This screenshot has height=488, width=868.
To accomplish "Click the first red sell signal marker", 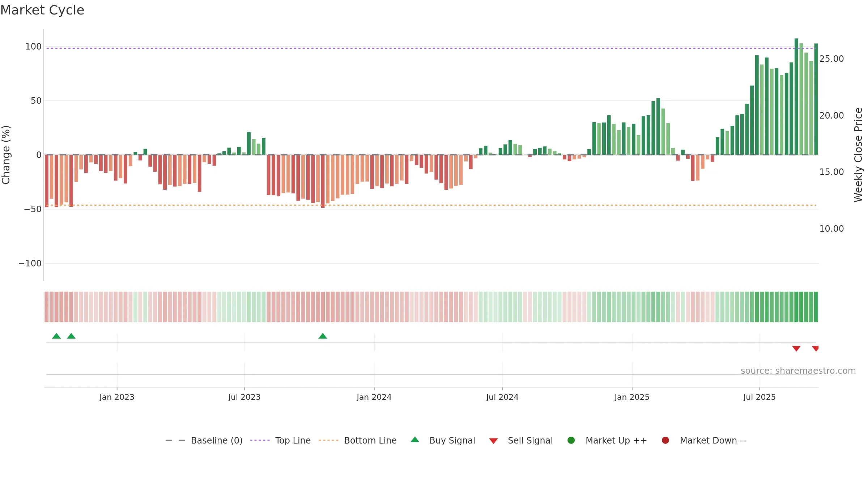I will click(x=796, y=348).
